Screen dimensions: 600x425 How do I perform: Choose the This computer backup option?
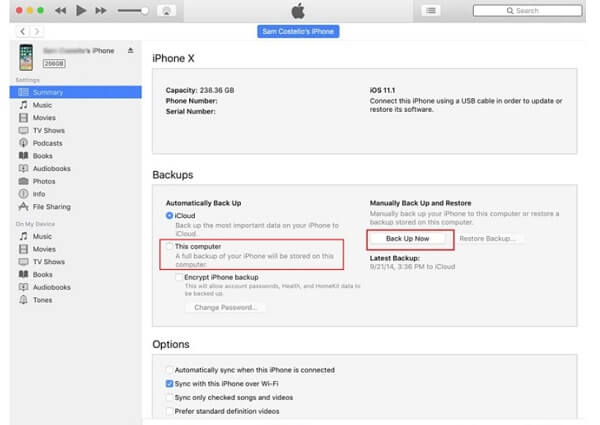point(169,246)
